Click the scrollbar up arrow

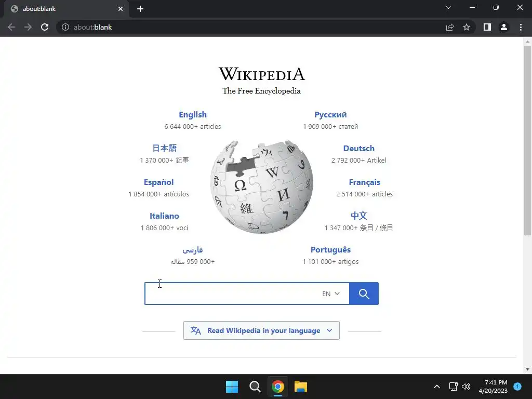click(x=527, y=42)
